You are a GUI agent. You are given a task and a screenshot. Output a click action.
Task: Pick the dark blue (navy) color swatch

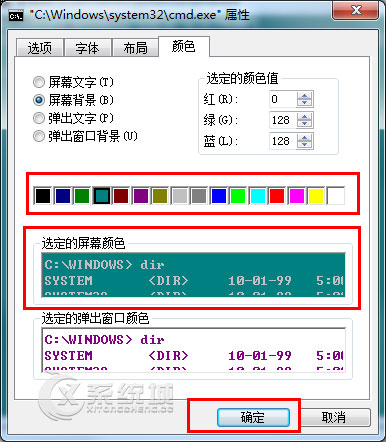(x=62, y=196)
